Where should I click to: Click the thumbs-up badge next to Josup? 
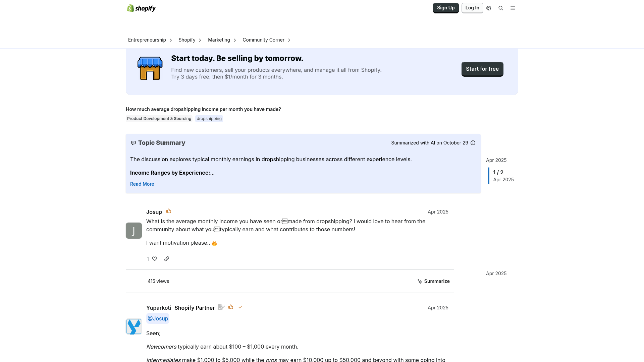coord(169,211)
